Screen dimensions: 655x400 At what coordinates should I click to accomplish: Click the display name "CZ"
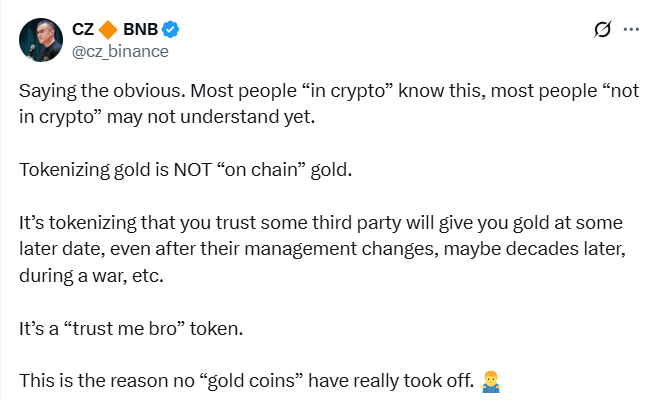(x=84, y=30)
